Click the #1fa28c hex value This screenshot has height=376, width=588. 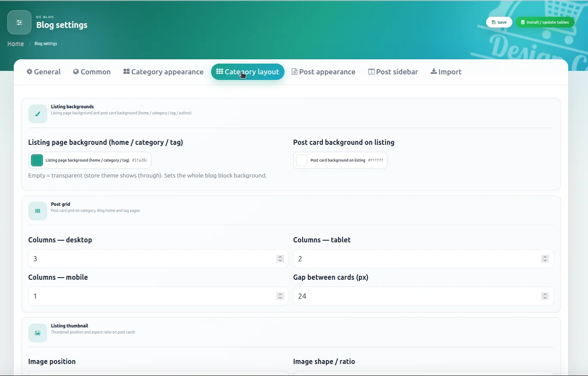pyautogui.click(x=140, y=160)
